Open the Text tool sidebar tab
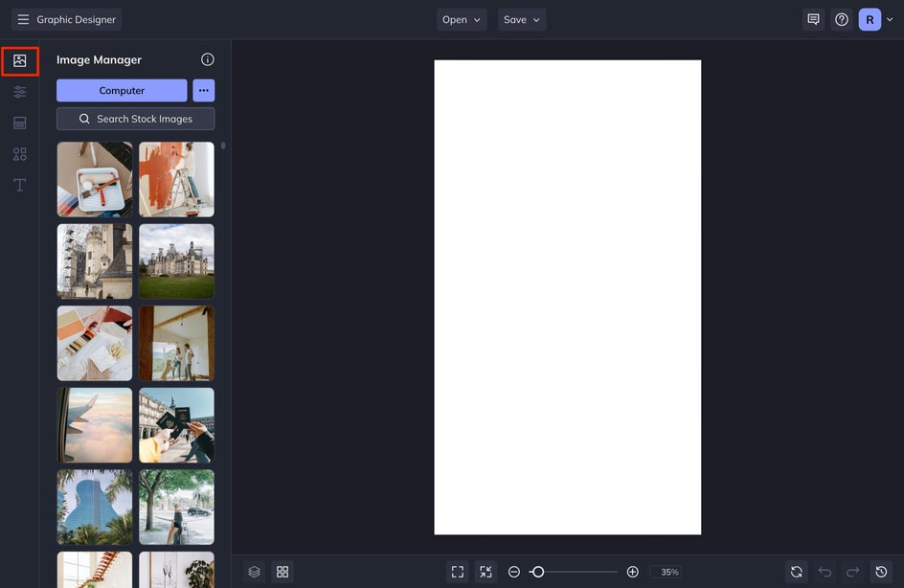904x588 pixels. coord(19,185)
